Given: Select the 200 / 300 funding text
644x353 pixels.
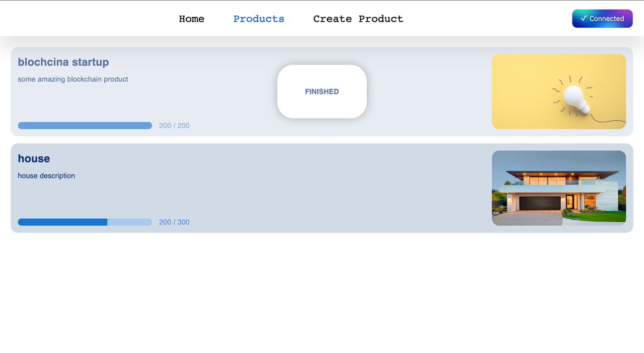Looking at the screenshot, I should (174, 222).
